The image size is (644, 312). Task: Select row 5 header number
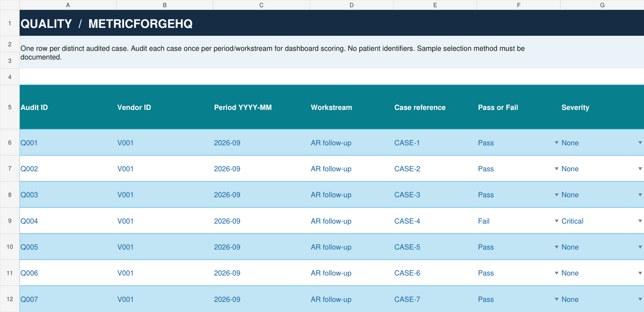pyautogui.click(x=10, y=107)
